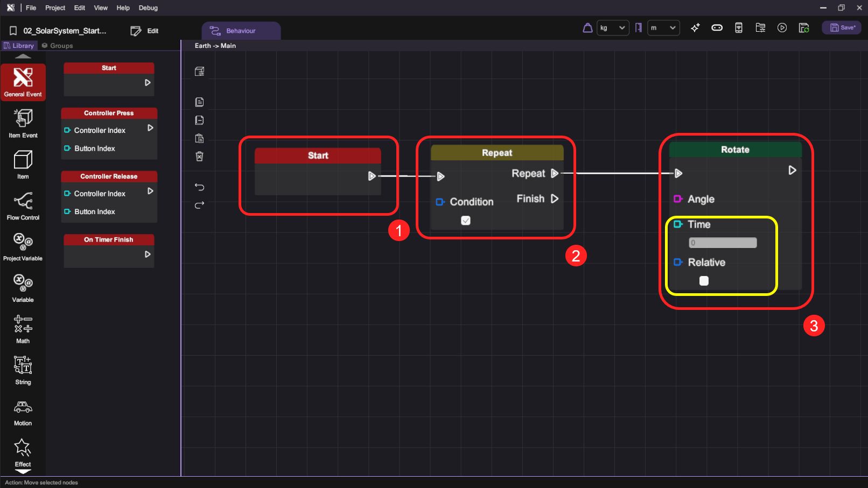868x488 pixels.
Task: Enable the Relative checkbox on Rotate node
Action: tap(704, 281)
